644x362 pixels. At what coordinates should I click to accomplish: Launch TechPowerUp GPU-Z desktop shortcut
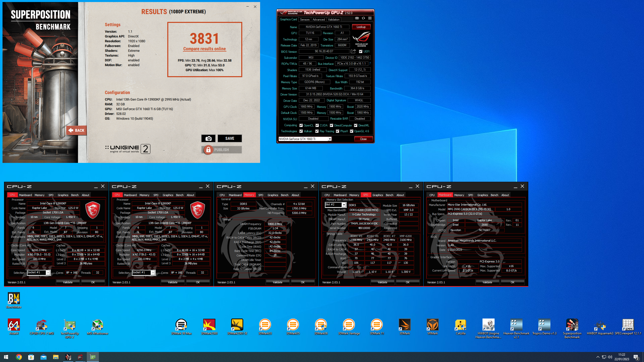(x=70, y=328)
